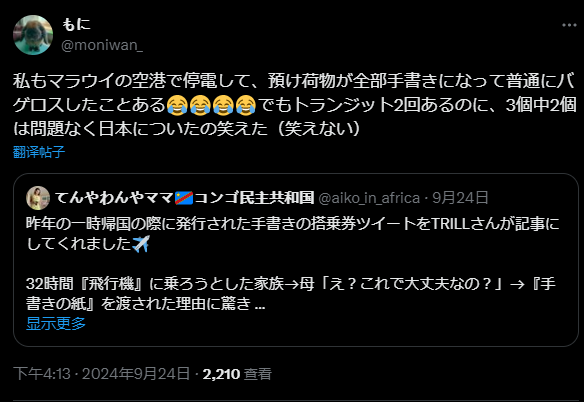Open もに's profile avatar picture
This screenshot has width=584, height=402.
coord(33,35)
